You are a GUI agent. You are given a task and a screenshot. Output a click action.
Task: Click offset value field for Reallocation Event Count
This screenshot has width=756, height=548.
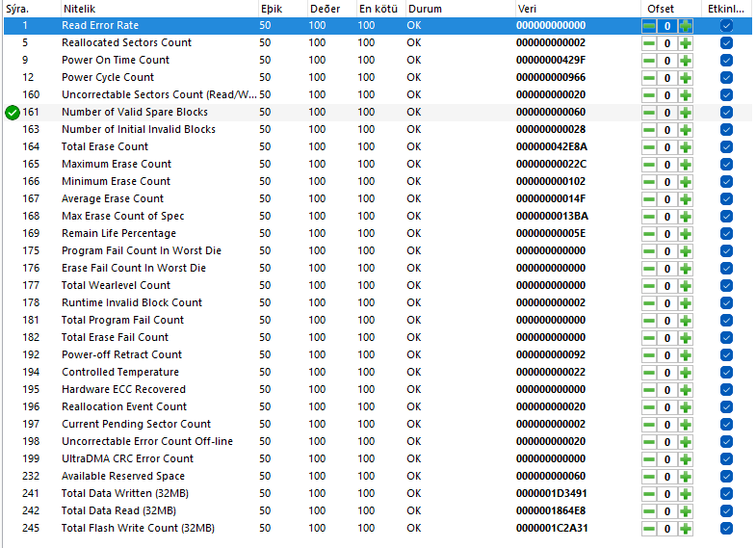667,407
